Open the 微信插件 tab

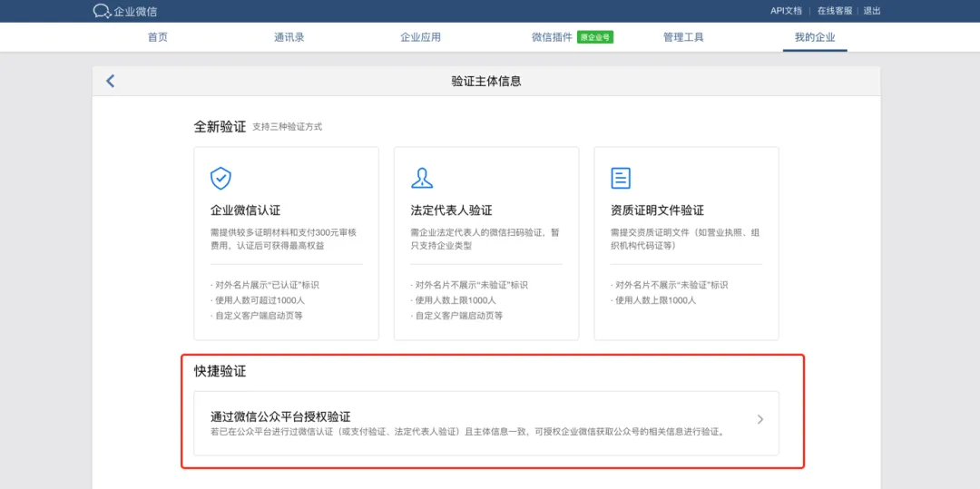point(552,37)
